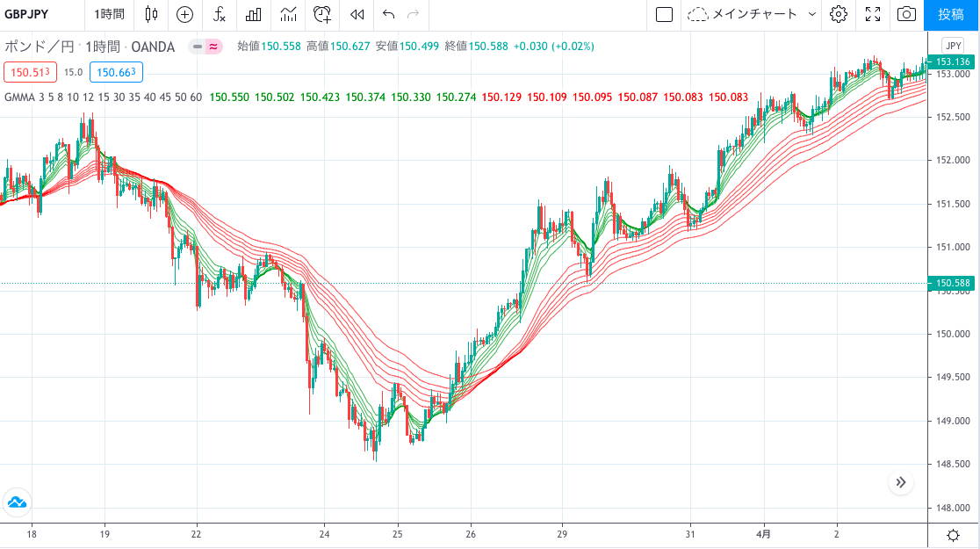The image size is (980, 549).
Task: Undo the last chart action
Action: [x=389, y=14]
